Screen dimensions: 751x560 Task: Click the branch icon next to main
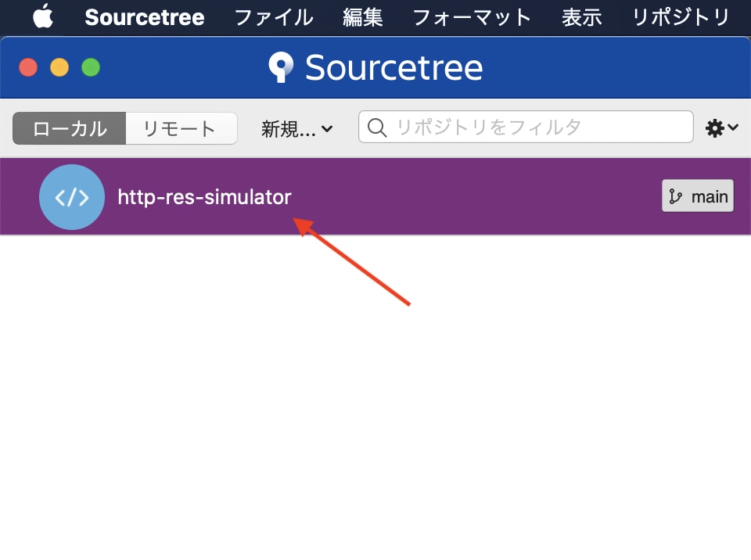676,196
